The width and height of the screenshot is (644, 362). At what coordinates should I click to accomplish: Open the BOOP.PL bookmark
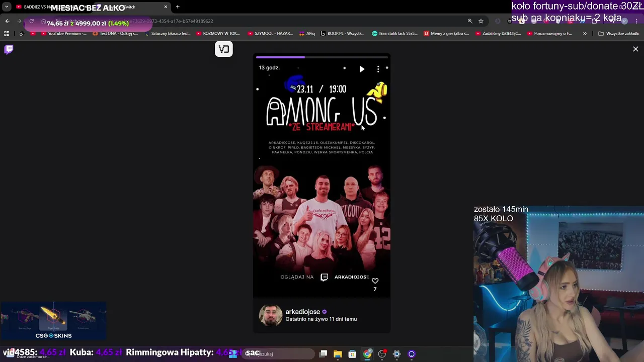point(343,34)
